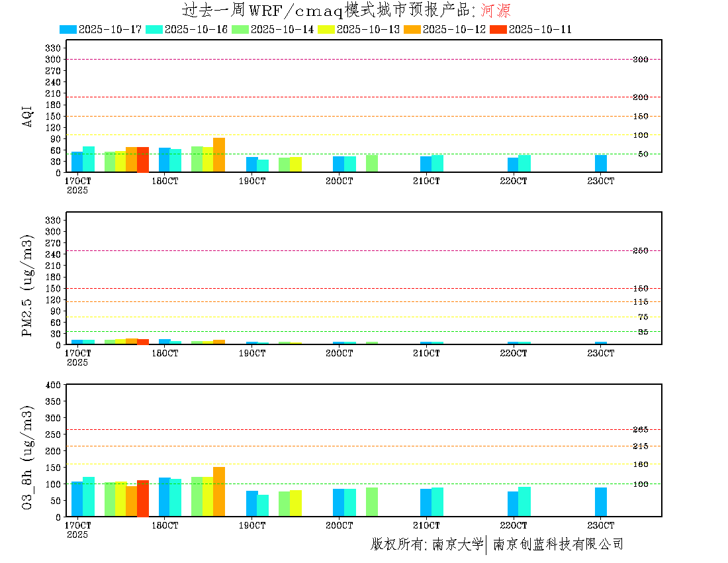The image size is (728, 563).
Task: Click the blue 2025-10-17 legend swatch
Action: coord(68,29)
